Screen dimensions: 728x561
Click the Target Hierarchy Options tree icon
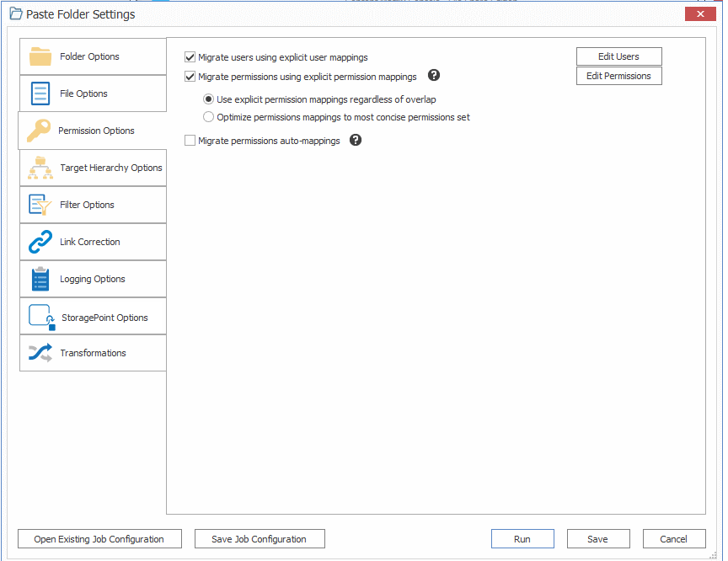pyautogui.click(x=40, y=168)
